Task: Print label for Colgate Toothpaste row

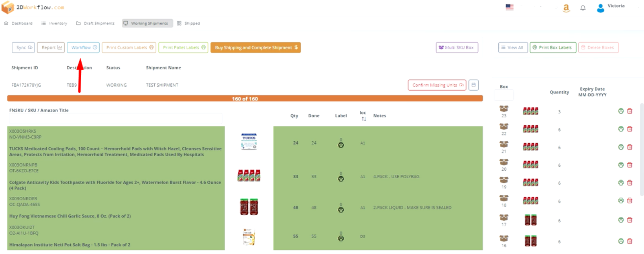Action: [x=341, y=179]
